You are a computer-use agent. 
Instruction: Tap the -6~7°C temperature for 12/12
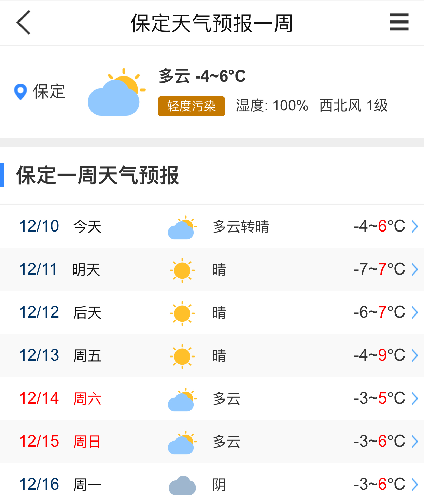[379, 312]
